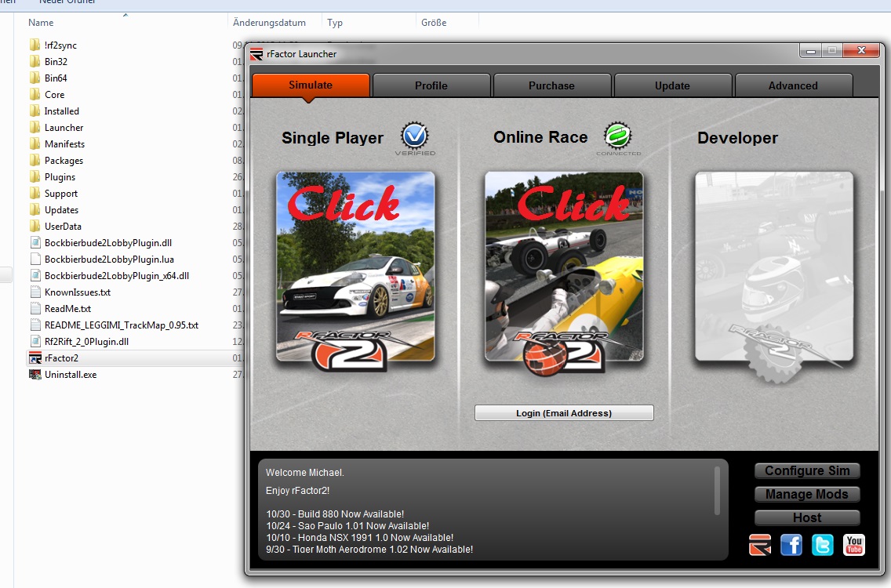Go to the Update tab
The height and width of the screenshot is (588, 891).
pyautogui.click(x=672, y=85)
